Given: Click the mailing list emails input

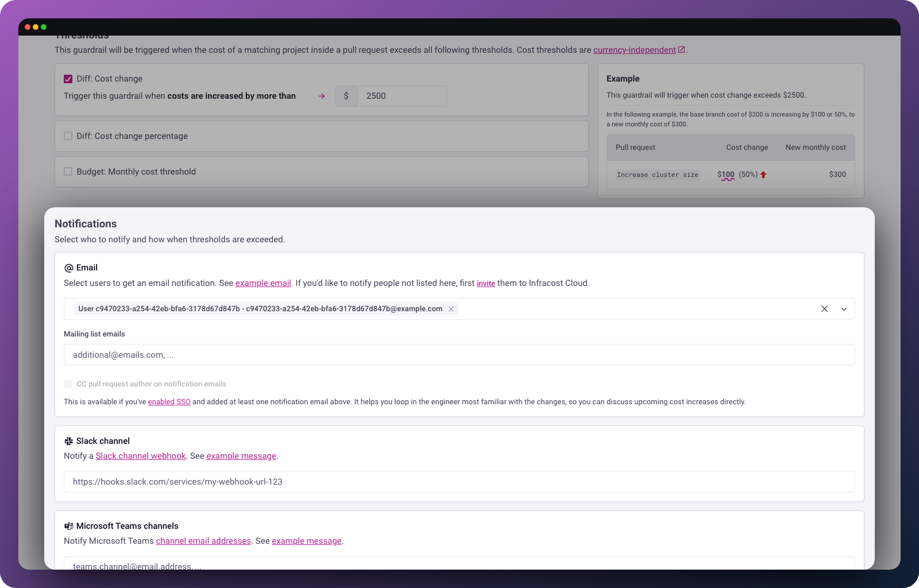Looking at the screenshot, I should pyautogui.click(x=459, y=355).
